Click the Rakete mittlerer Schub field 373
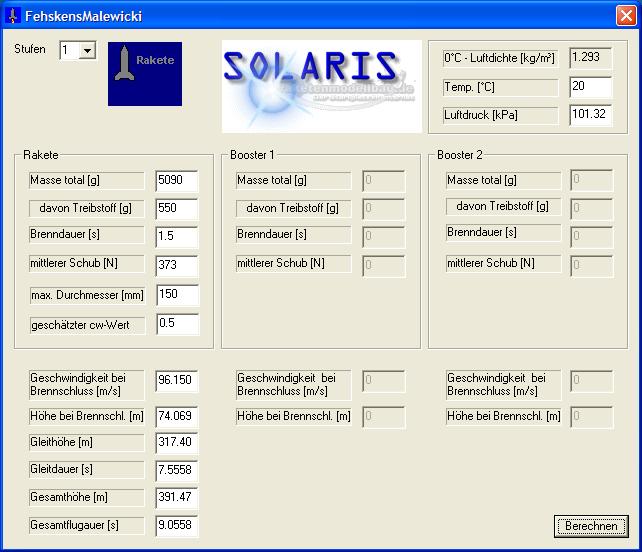 coord(177,265)
